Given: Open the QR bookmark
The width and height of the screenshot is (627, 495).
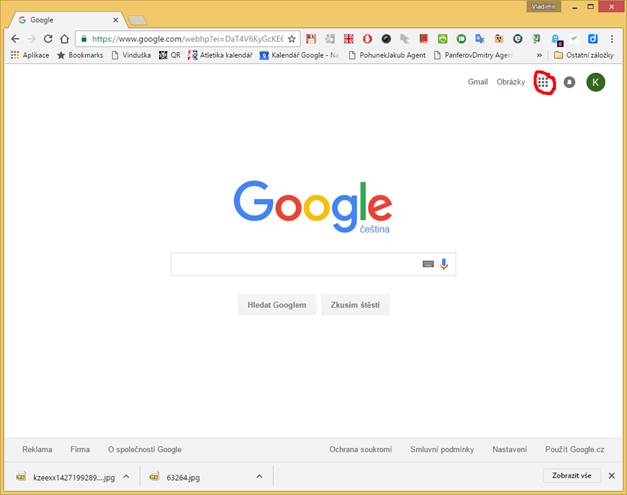Looking at the screenshot, I should pyautogui.click(x=170, y=55).
